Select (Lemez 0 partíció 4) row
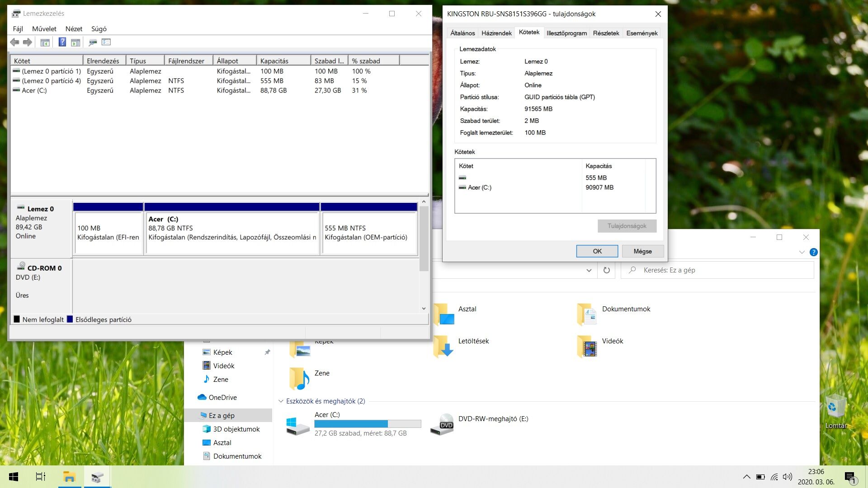The height and width of the screenshot is (488, 868). pos(219,80)
